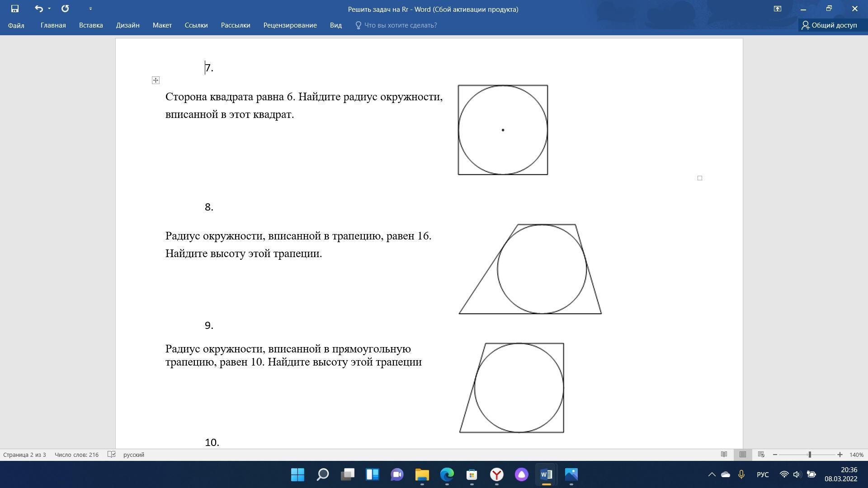Click the Save icon in quick access toolbar
This screenshot has width=868, height=488.
[x=15, y=9]
